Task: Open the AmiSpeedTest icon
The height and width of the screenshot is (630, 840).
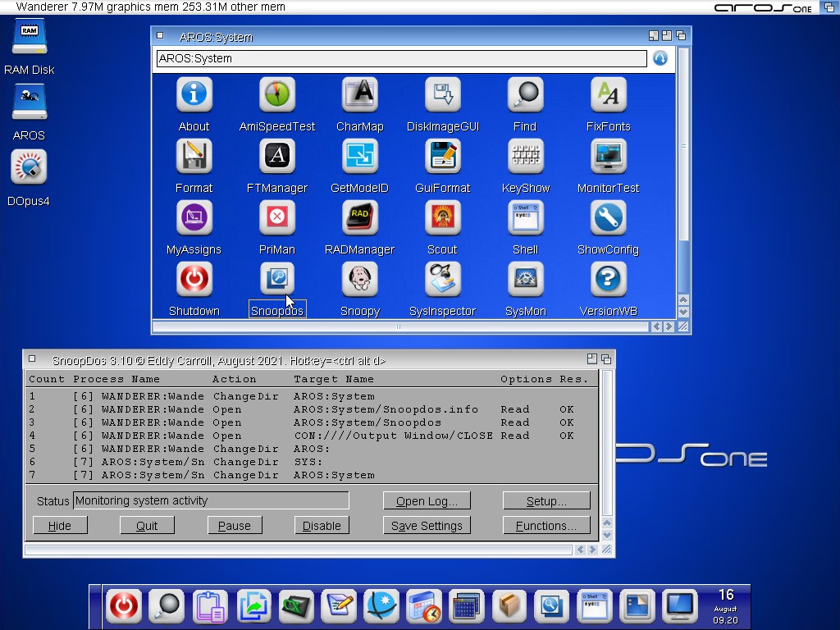Action: (x=277, y=96)
